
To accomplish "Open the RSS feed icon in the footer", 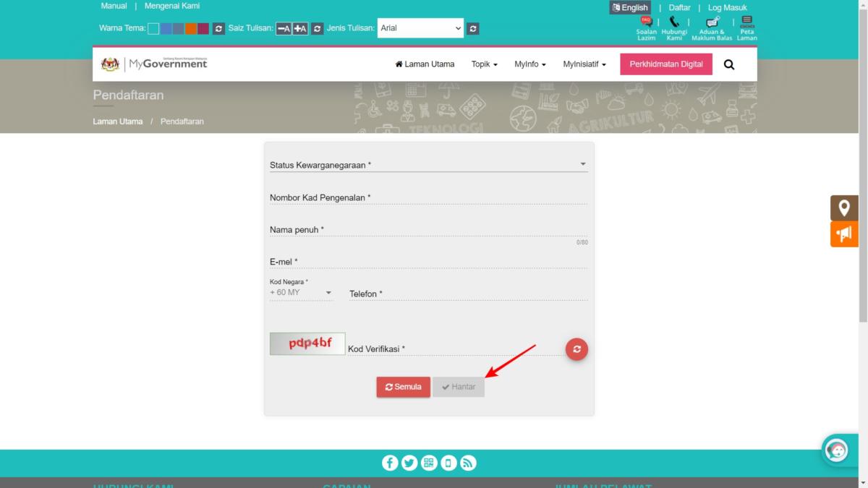I will pyautogui.click(x=468, y=463).
